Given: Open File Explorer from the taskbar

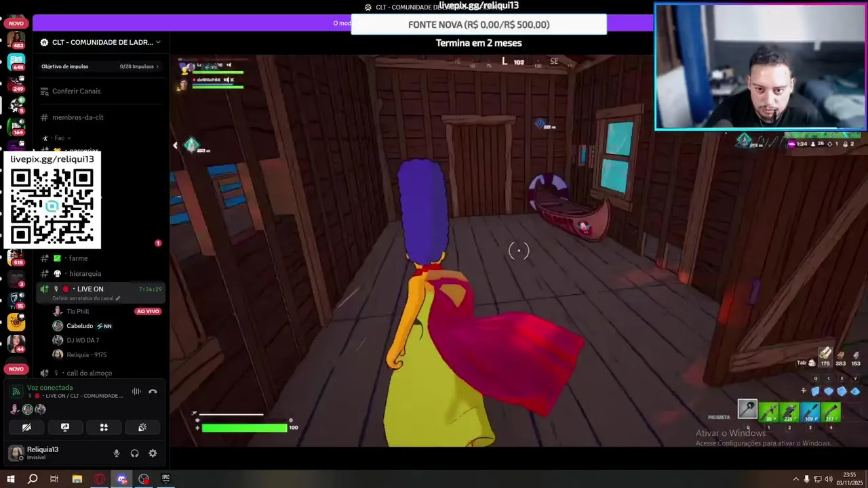Looking at the screenshot, I should click(x=77, y=479).
